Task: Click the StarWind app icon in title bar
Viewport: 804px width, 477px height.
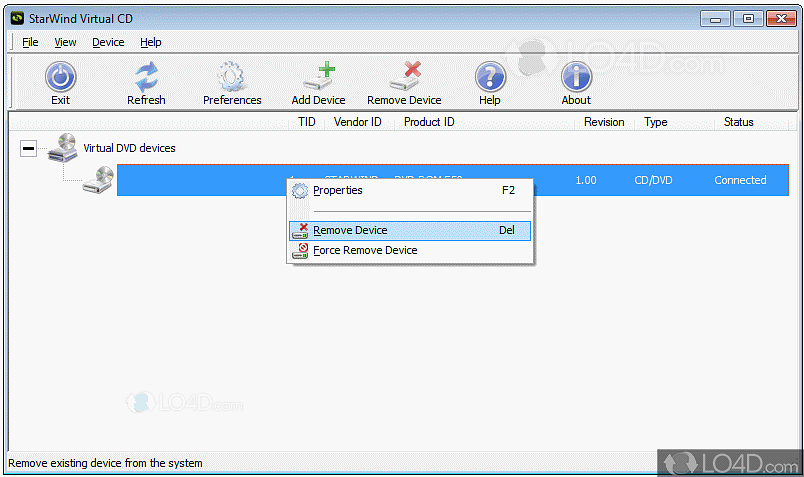Action: tap(17, 18)
